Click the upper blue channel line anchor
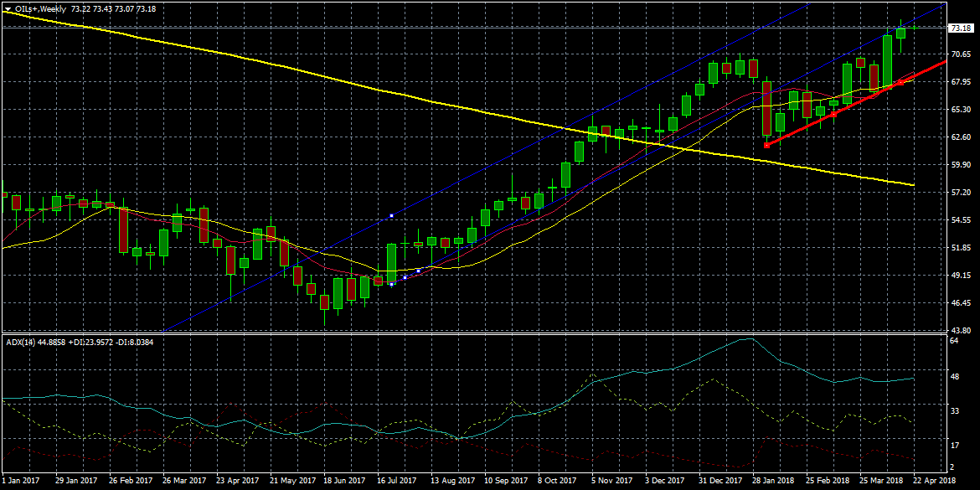 click(x=391, y=216)
